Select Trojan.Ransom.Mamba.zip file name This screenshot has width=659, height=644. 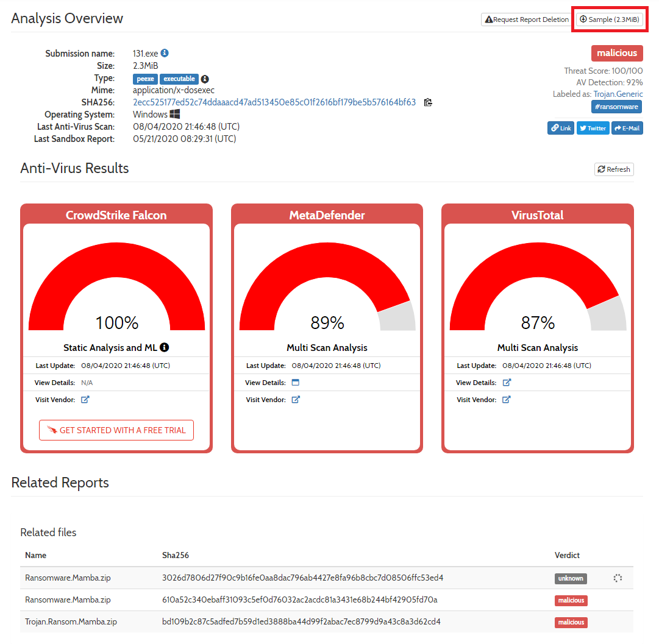pyautogui.click(x=71, y=621)
